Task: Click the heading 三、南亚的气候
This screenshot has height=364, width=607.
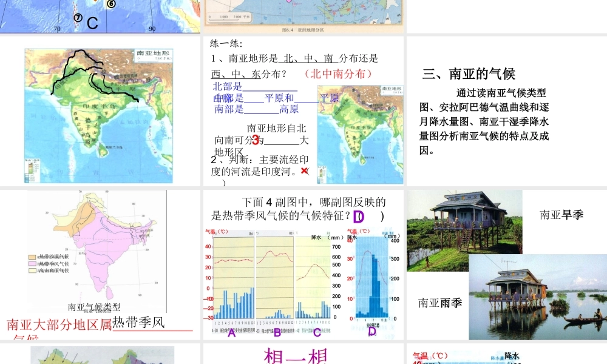Action: click(469, 73)
